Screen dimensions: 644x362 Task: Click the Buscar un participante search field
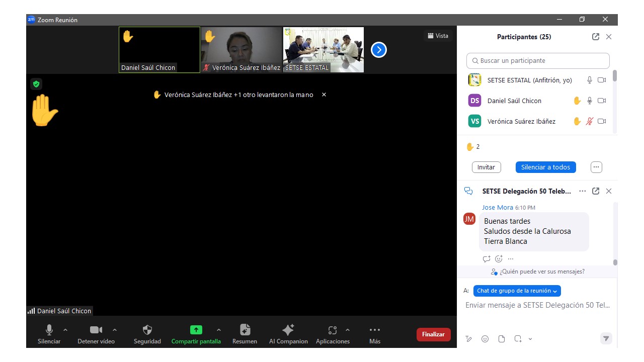click(538, 61)
